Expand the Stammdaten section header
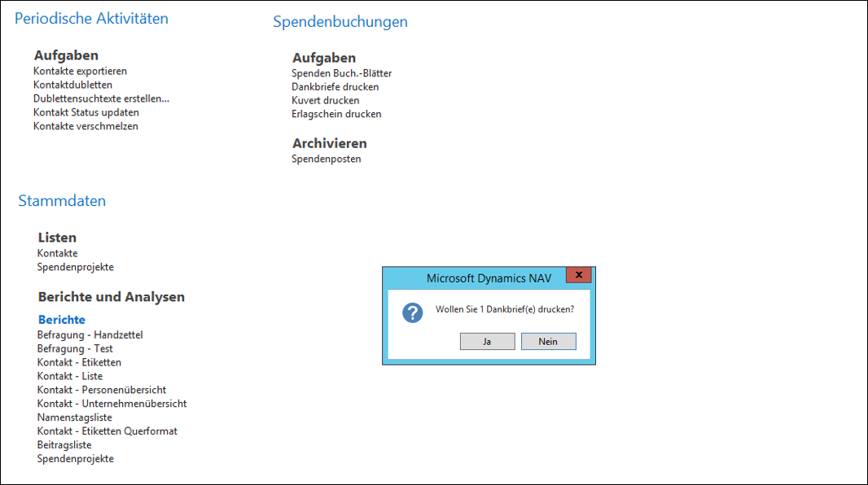Screen dimensions: 868x485 [x=62, y=200]
